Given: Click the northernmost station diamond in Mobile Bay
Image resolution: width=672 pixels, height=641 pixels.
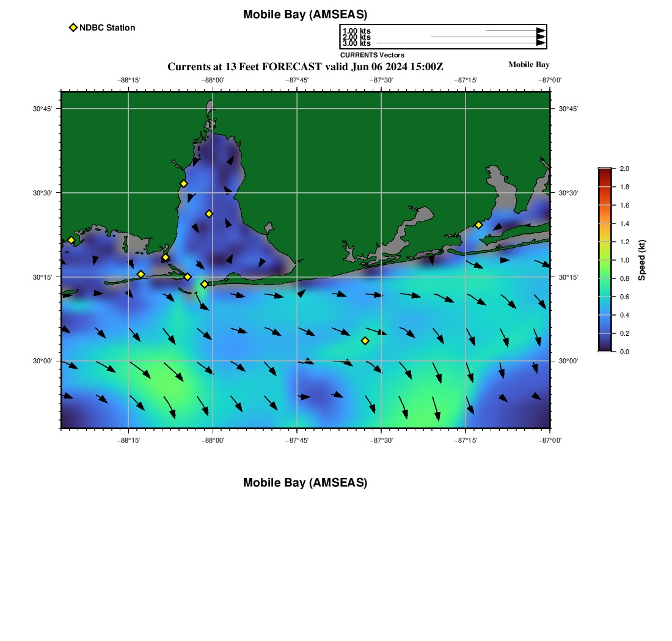Looking at the screenshot, I should tap(183, 184).
